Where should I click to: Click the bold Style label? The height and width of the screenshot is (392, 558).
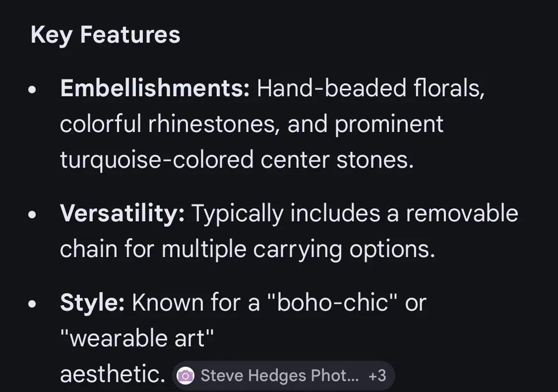click(x=92, y=302)
